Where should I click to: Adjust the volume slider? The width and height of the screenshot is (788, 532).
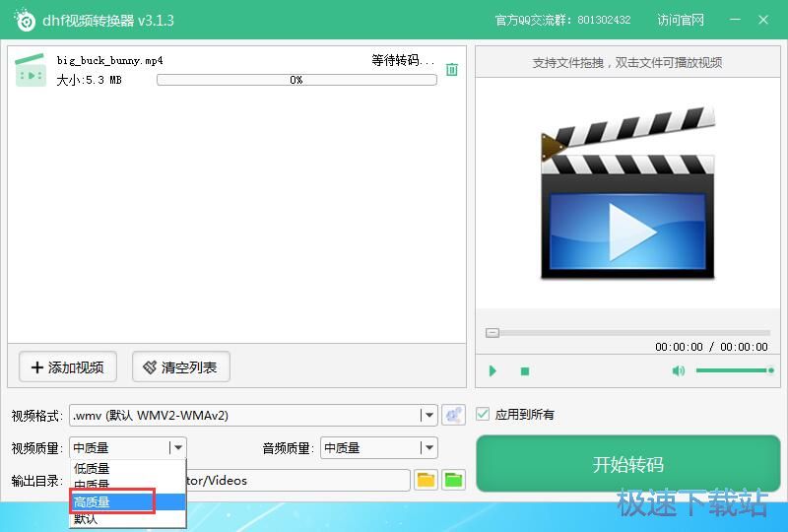pyautogui.click(x=734, y=370)
